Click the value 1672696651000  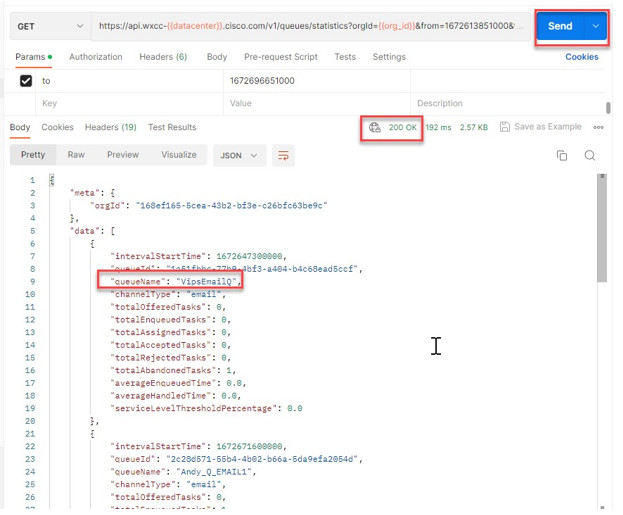click(x=262, y=81)
